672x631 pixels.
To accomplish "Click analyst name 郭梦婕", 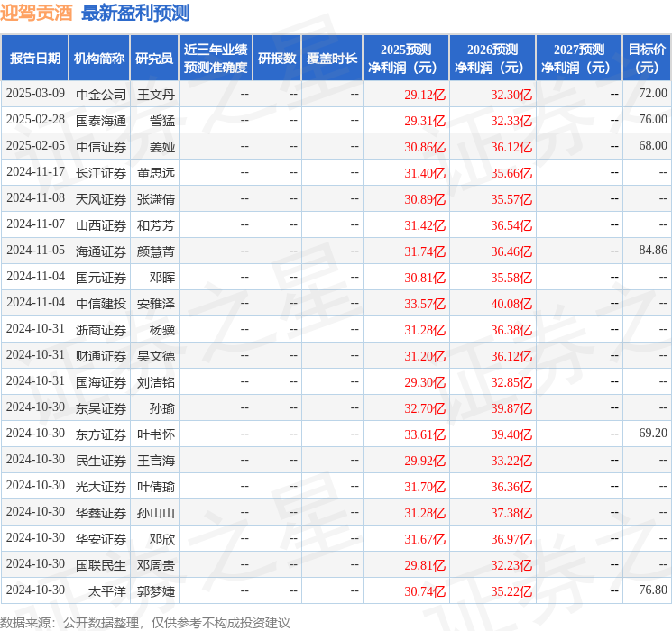I will point(156,590).
